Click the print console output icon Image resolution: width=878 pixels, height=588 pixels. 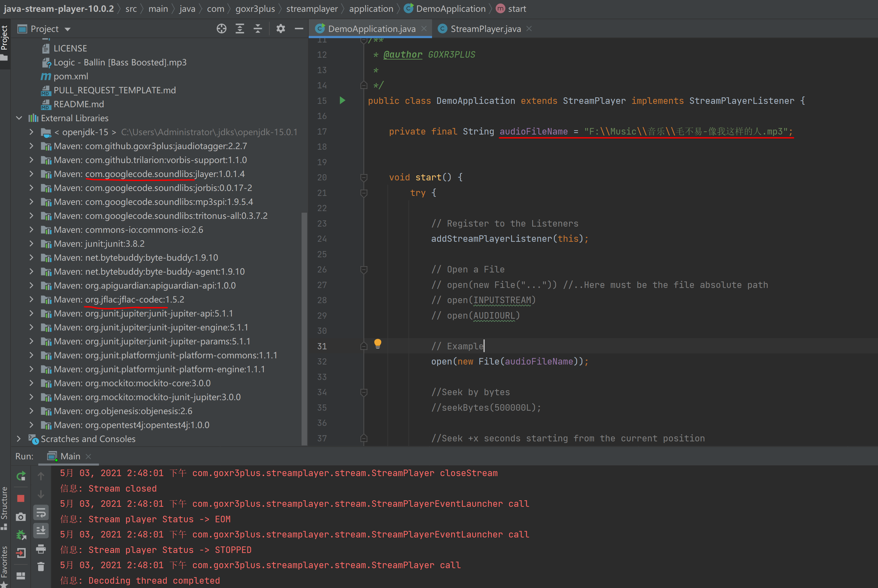[x=41, y=549]
